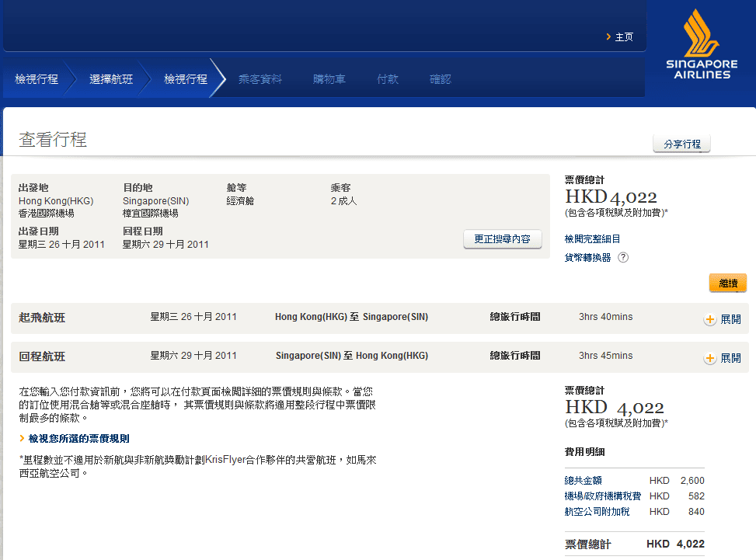Click plus icon beside 起飛航班 row
The image size is (756, 560).
709,319
